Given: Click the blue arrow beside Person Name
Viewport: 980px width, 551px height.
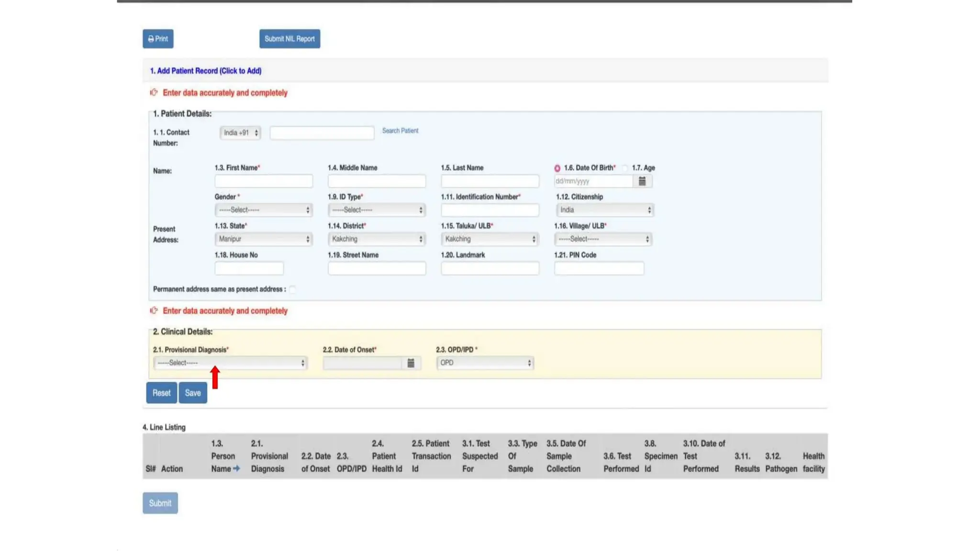Looking at the screenshot, I should [x=236, y=469].
